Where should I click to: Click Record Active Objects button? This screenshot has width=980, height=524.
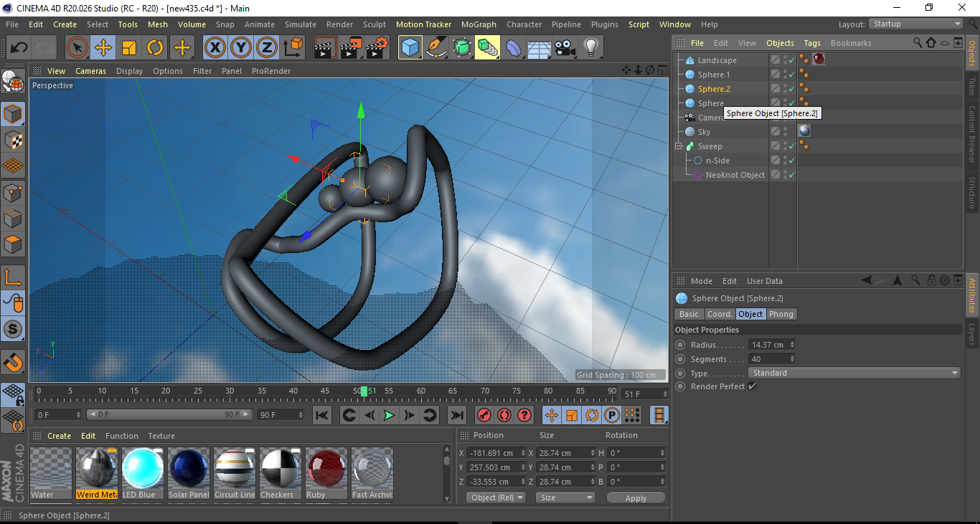point(484,415)
